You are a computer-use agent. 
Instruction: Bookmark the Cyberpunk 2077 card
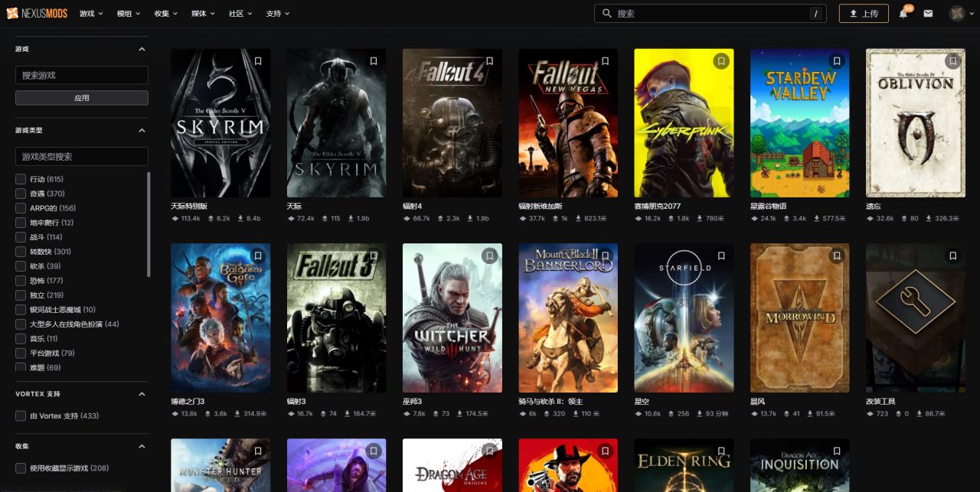click(x=721, y=61)
